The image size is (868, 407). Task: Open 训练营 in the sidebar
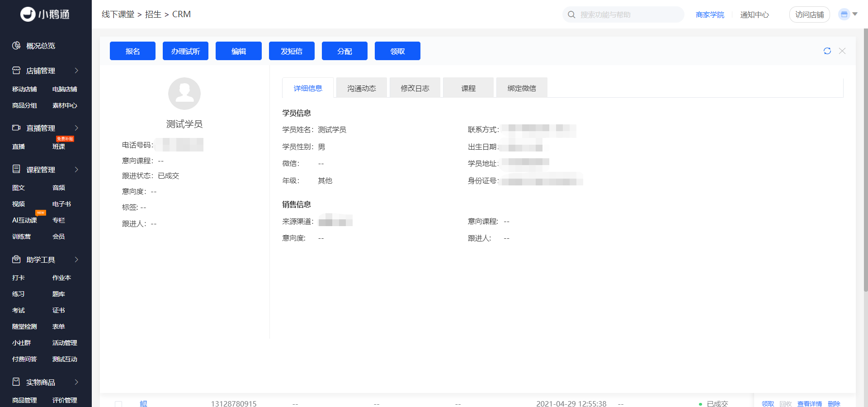tap(21, 237)
